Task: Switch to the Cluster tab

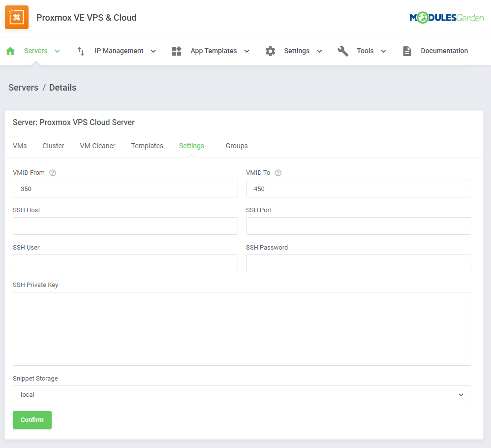Action: (x=53, y=146)
